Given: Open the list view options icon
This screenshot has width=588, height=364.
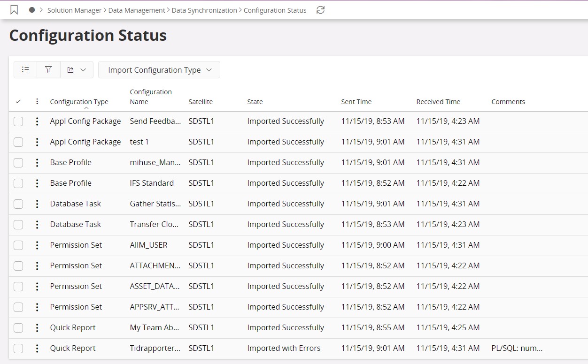Looking at the screenshot, I should (25, 69).
